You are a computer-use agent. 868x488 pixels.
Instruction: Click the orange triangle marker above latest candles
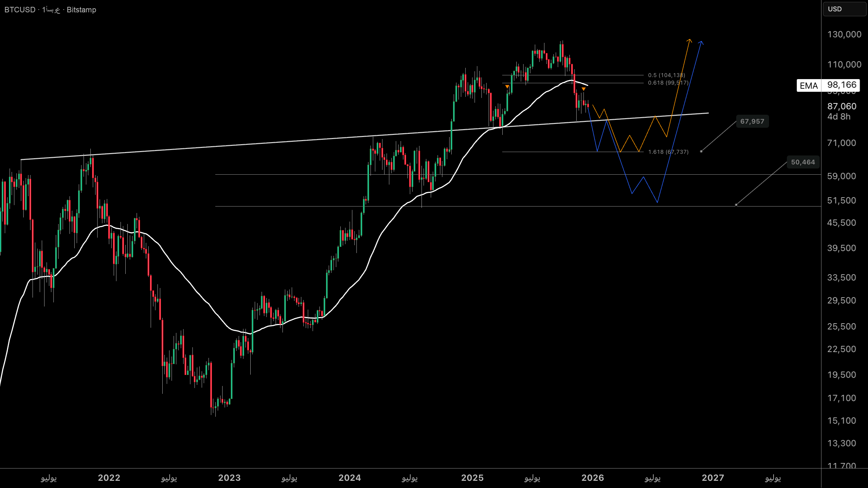pyautogui.click(x=583, y=89)
